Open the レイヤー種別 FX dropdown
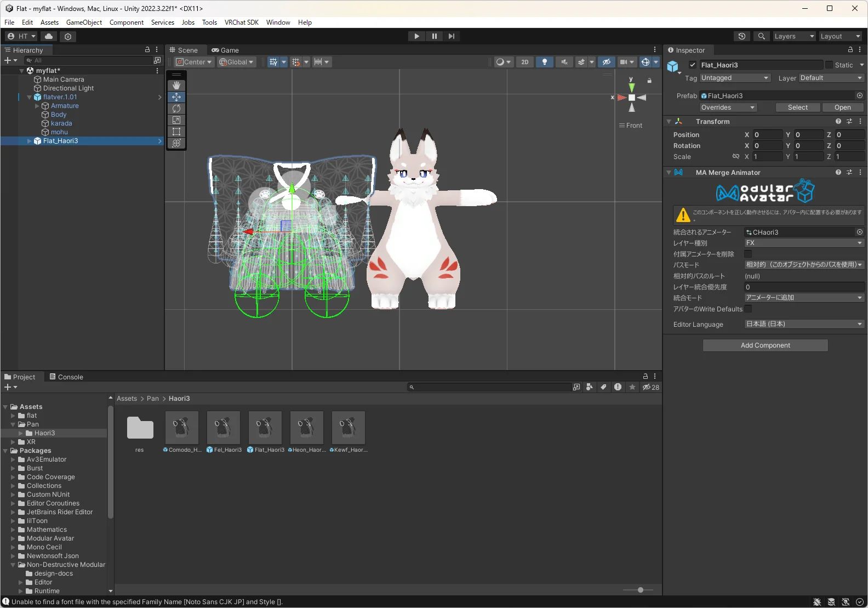The image size is (868, 608). coord(804,243)
